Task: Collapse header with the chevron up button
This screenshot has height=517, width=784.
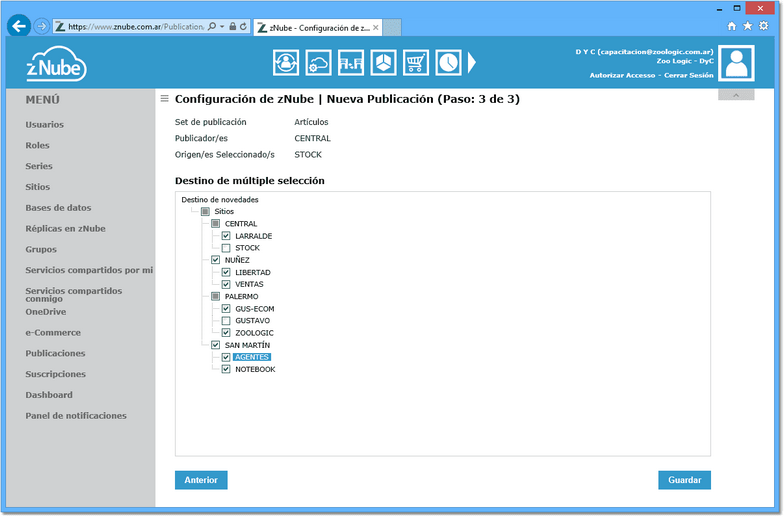Action: (x=736, y=95)
